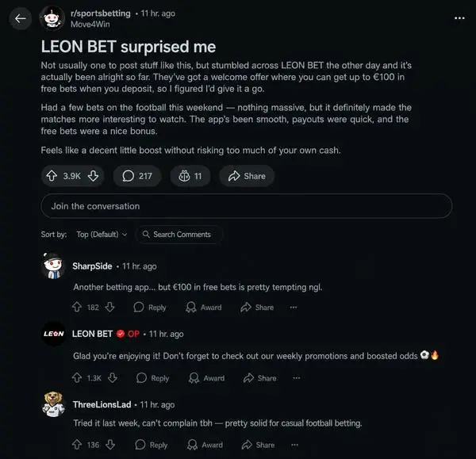Give an Award to LEON BET's comment
The height and width of the screenshot is (459, 476).
pos(206,378)
